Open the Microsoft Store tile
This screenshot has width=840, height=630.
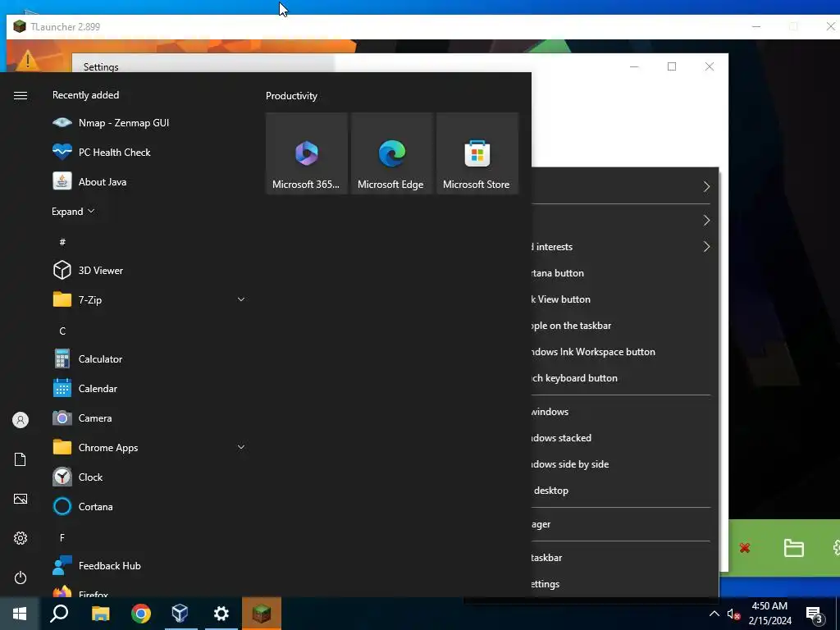click(477, 153)
